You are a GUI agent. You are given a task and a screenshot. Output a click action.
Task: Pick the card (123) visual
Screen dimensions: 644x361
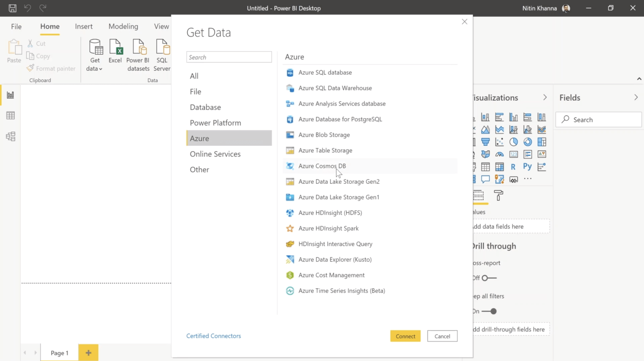513,154
